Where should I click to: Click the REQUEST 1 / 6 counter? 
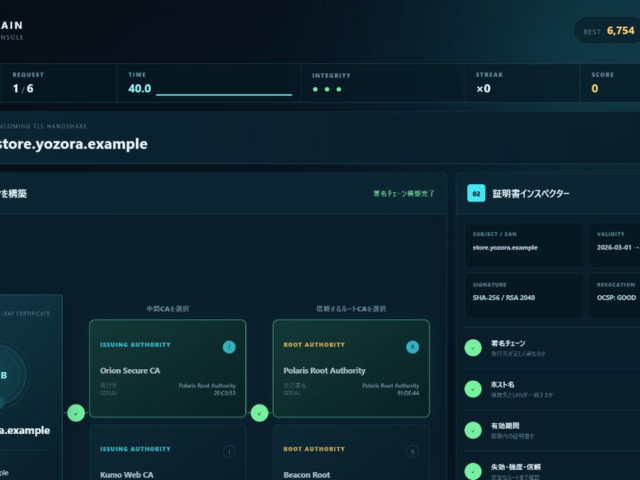click(23, 89)
